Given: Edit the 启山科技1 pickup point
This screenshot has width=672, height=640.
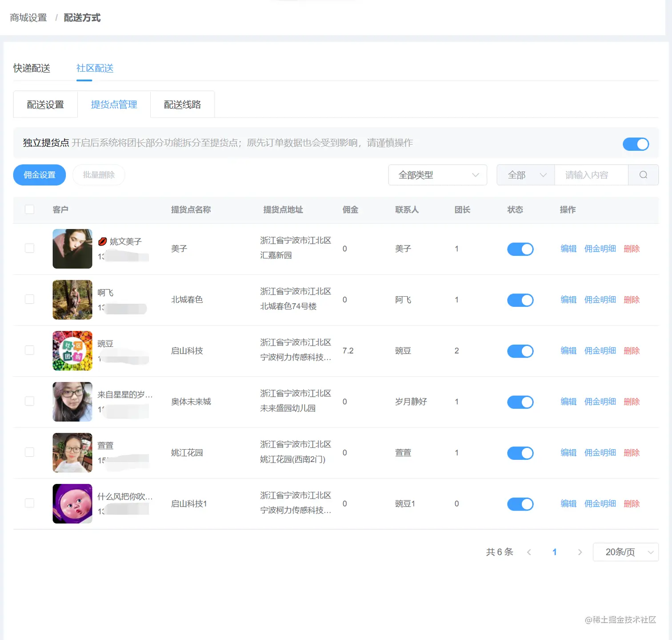Looking at the screenshot, I should (568, 503).
